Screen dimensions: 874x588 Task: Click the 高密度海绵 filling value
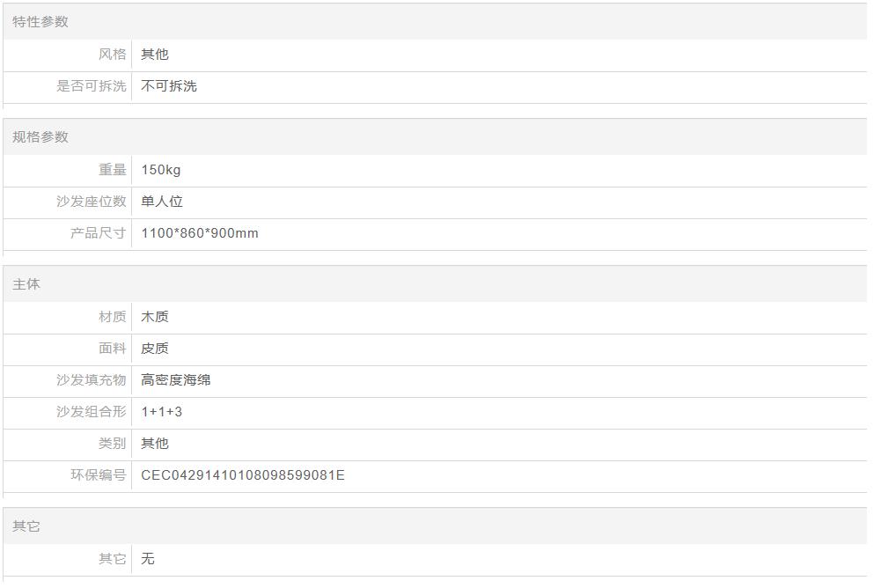[176, 380]
